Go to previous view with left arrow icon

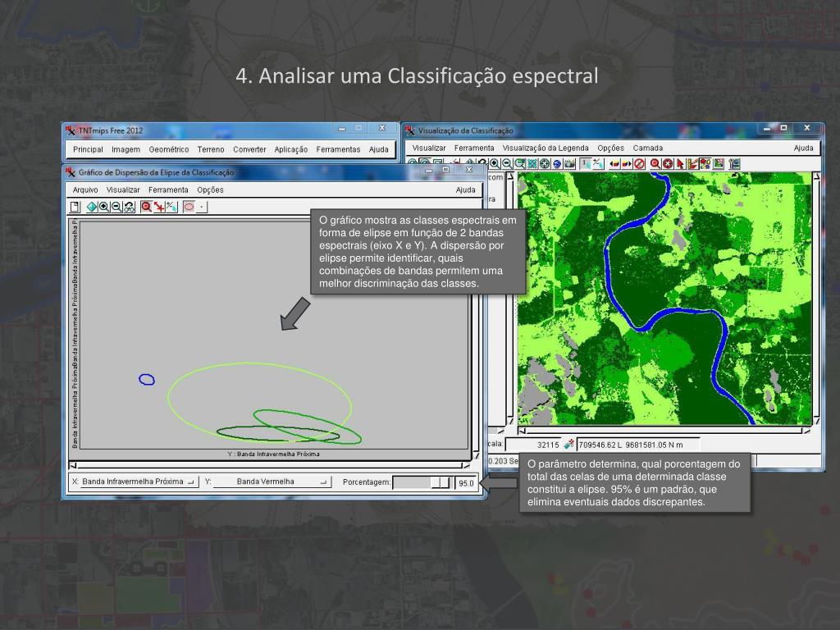[614, 164]
